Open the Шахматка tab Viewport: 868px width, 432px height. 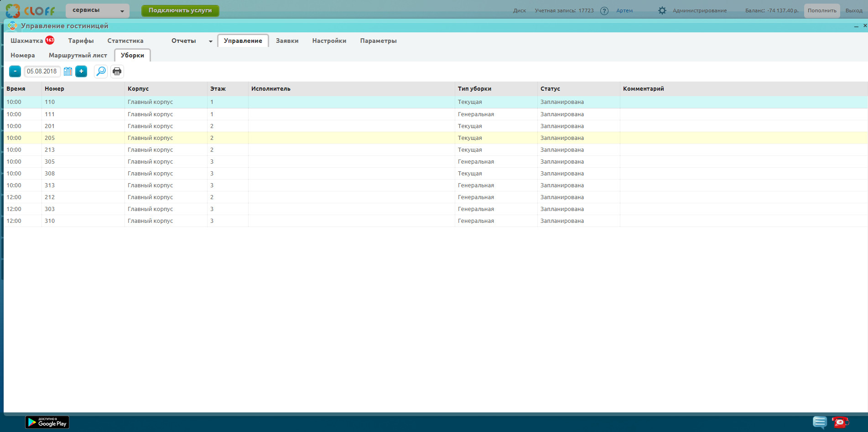click(x=26, y=41)
